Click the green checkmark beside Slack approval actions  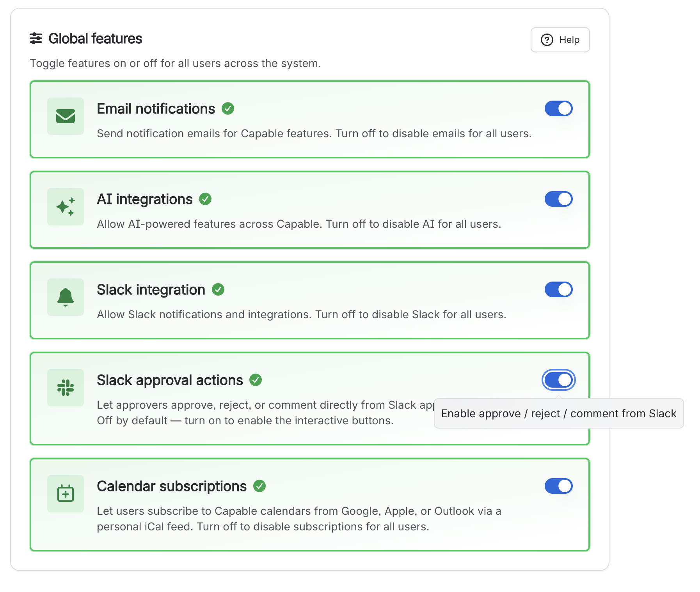(x=256, y=380)
